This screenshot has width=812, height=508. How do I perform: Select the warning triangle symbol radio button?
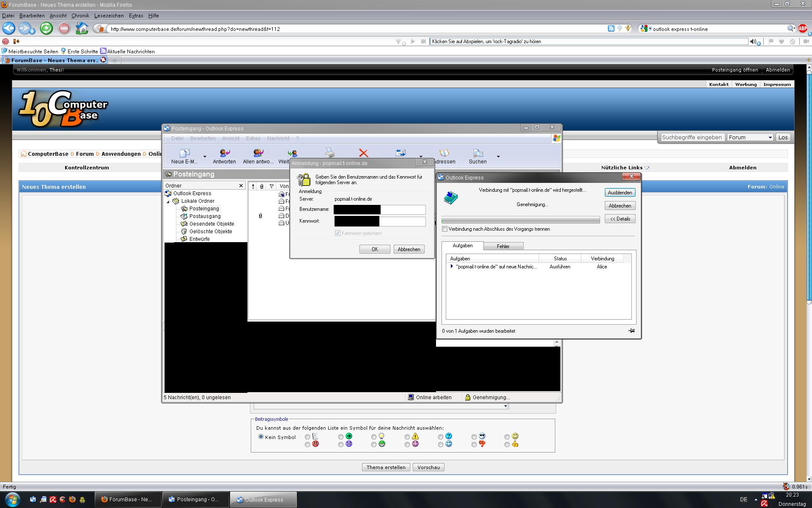click(x=407, y=437)
